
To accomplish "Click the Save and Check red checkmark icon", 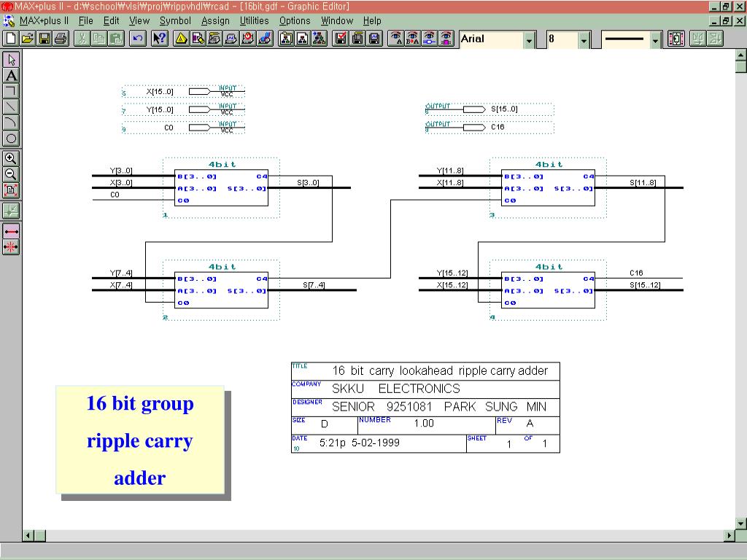I will click(341, 39).
